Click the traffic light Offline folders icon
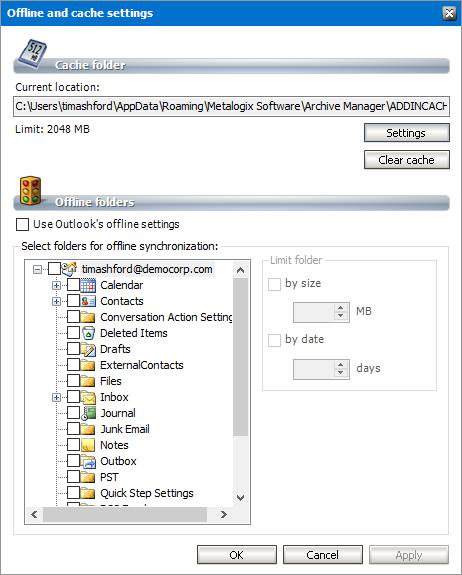 (x=30, y=190)
